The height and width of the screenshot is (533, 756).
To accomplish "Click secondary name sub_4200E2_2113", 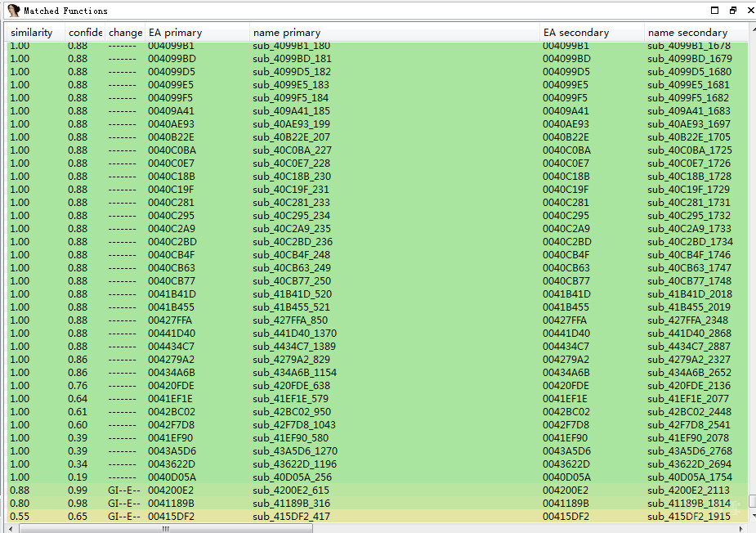I will tap(688, 490).
